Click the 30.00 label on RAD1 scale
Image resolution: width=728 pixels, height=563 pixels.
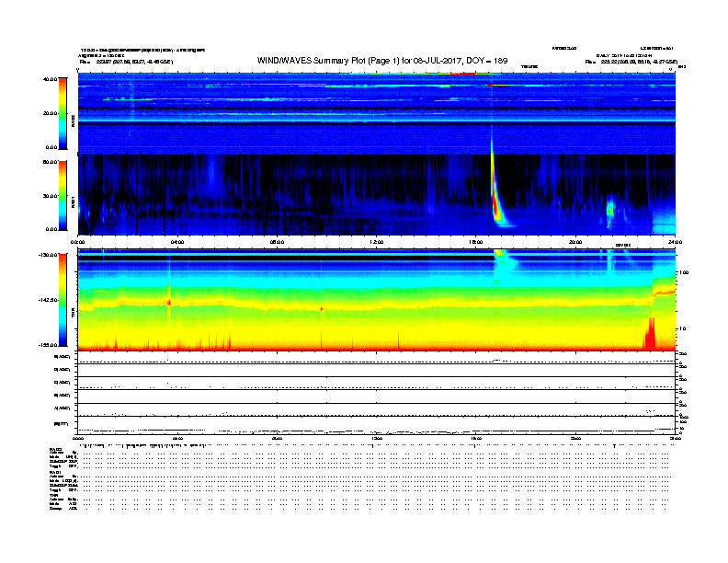click(x=51, y=196)
